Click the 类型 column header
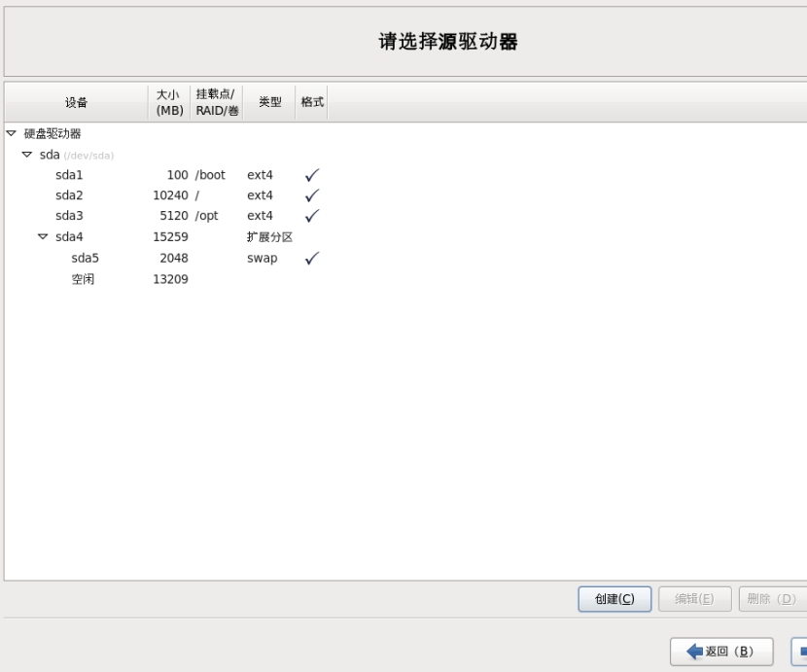This screenshot has height=672, width=807. pyautogui.click(x=269, y=103)
